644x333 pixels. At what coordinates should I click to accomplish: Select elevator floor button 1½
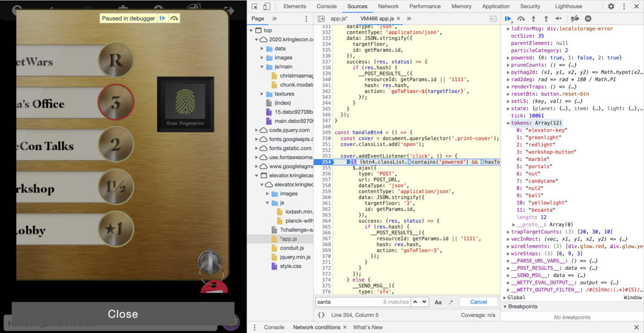115,188
